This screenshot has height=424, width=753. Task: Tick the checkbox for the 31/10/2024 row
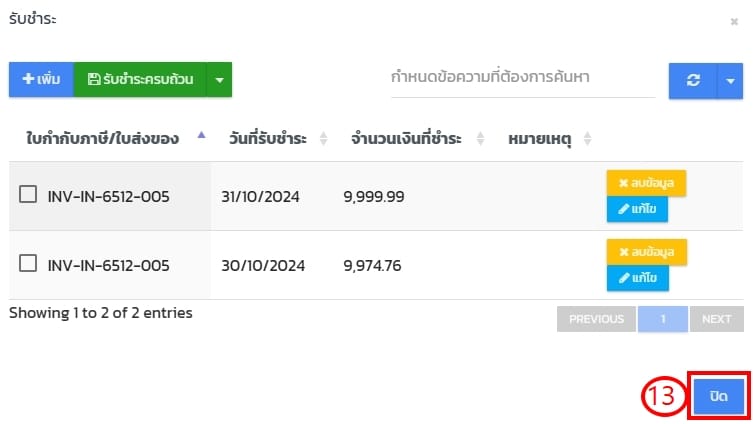(29, 195)
